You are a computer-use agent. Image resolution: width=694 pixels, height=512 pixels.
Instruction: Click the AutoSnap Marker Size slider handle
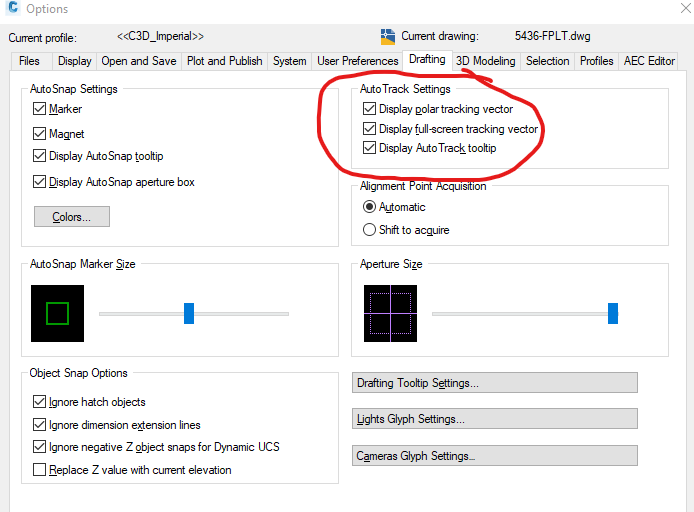click(189, 313)
